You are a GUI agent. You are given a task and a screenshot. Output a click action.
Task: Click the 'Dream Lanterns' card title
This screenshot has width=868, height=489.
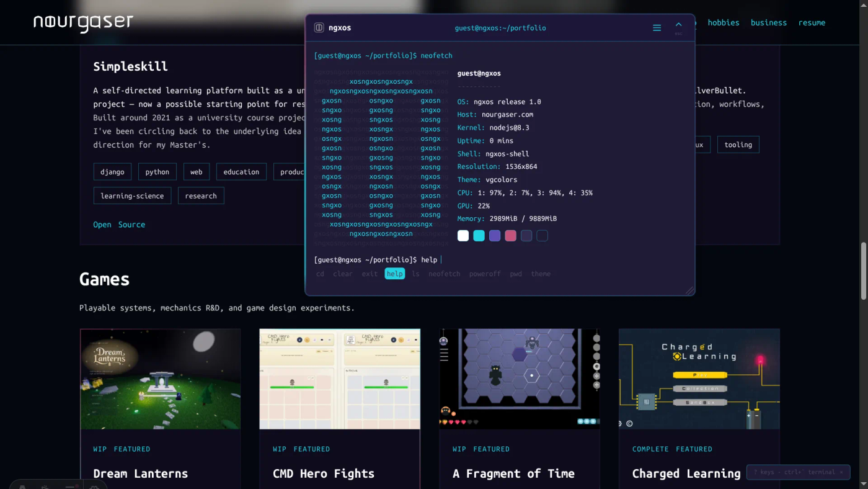(141, 473)
